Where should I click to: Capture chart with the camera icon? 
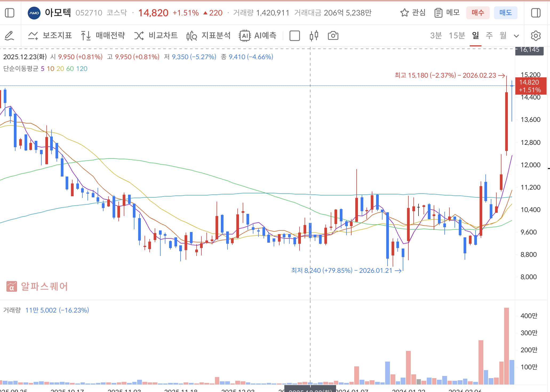[333, 35]
